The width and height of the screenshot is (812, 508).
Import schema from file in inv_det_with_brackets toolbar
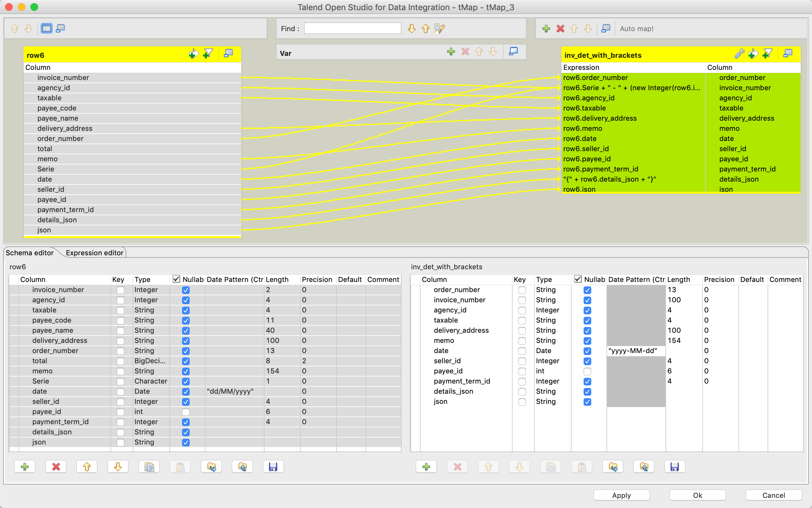coord(613,466)
